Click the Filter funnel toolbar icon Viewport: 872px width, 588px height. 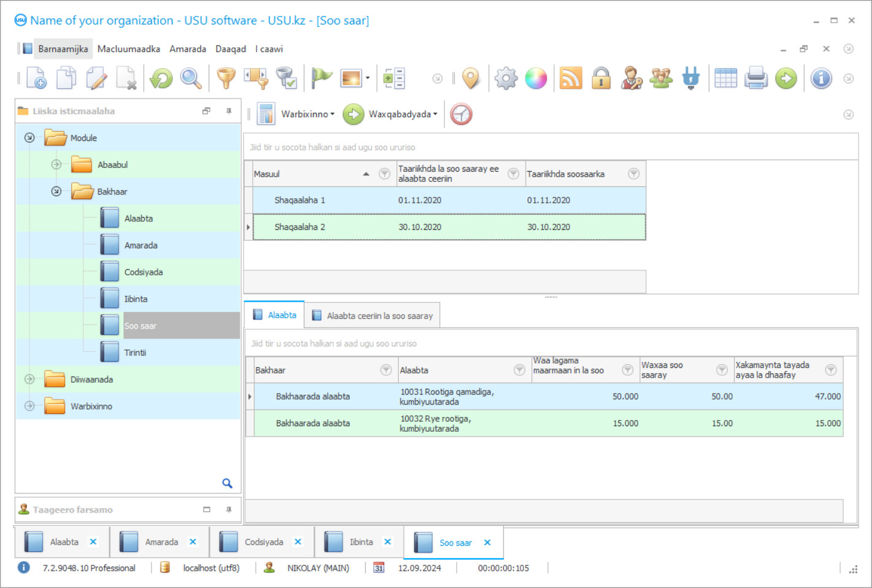point(226,78)
